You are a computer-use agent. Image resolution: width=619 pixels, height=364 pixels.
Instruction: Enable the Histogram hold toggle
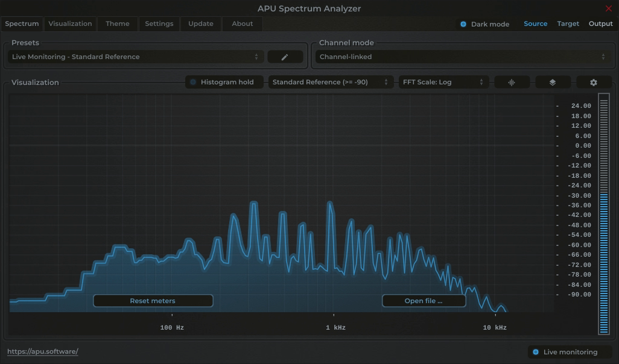[194, 82]
